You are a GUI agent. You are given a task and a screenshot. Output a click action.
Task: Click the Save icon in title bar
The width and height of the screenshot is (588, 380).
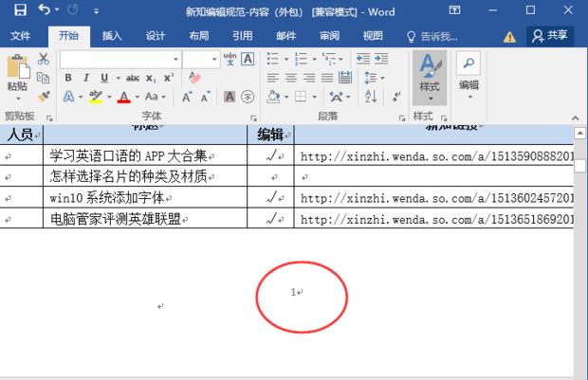click(19, 10)
